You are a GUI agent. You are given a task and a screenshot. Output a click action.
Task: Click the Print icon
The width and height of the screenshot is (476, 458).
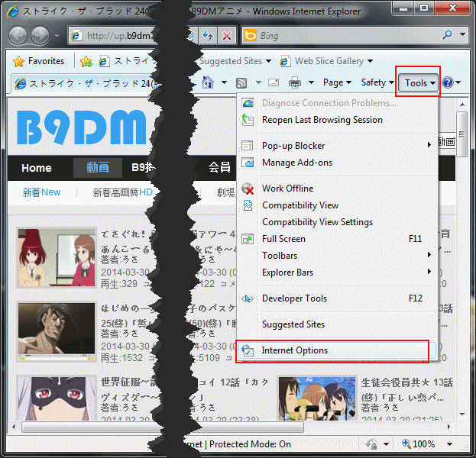(x=295, y=82)
